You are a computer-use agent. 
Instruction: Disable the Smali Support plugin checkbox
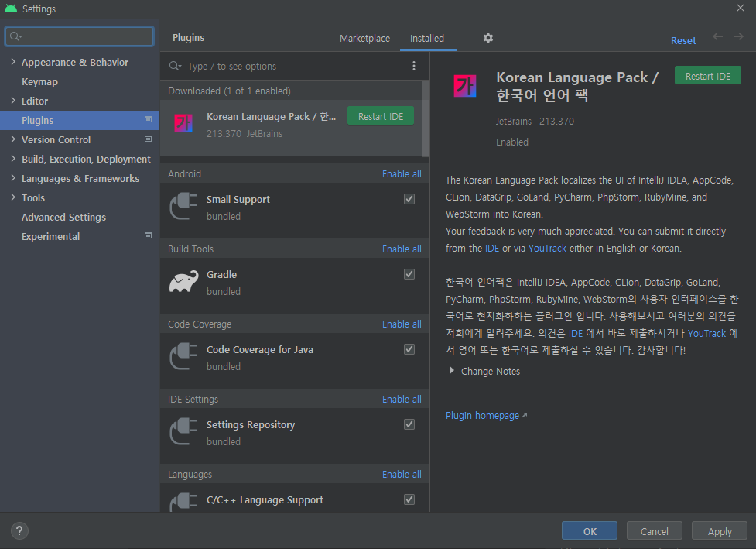(x=409, y=199)
